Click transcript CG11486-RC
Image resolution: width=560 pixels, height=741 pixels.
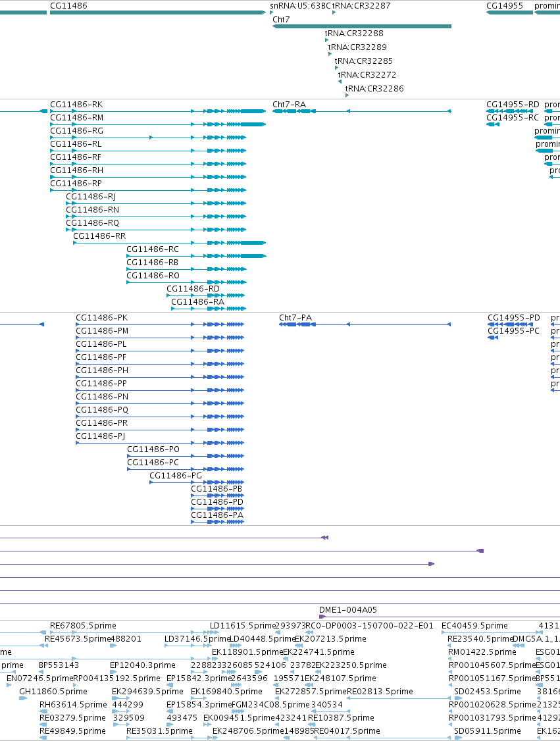coord(153,249)
